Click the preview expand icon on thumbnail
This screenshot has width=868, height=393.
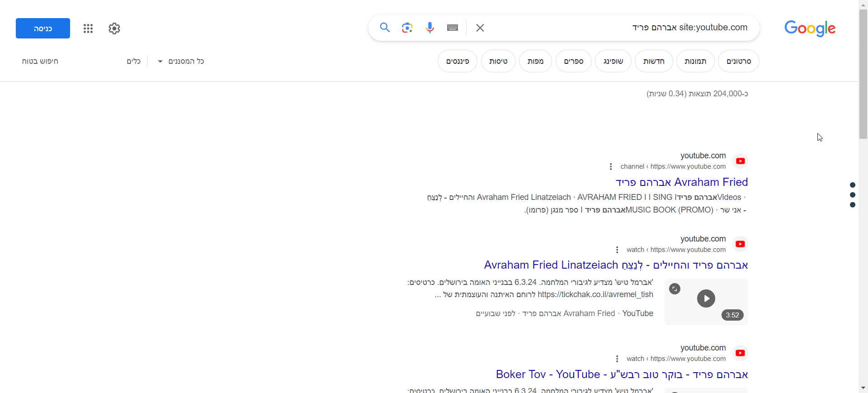click(x=675, y=289)
